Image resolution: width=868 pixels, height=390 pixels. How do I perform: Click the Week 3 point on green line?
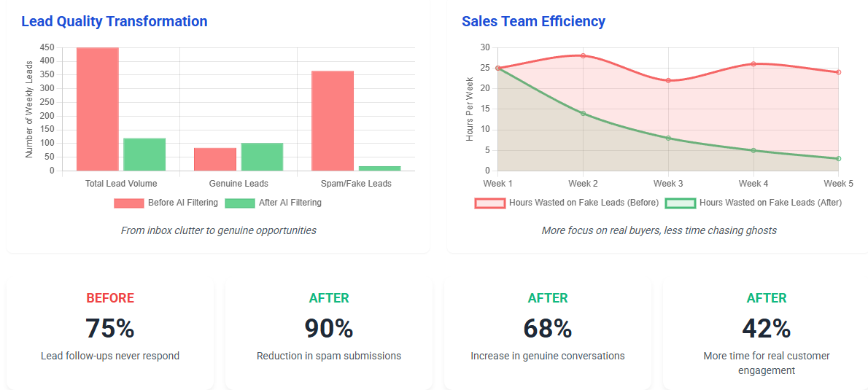668,138
